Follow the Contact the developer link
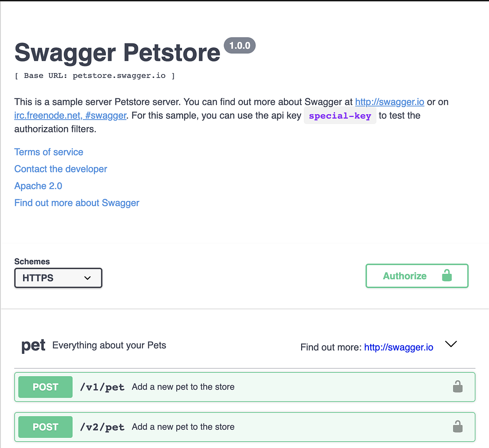 pos(60,169)
